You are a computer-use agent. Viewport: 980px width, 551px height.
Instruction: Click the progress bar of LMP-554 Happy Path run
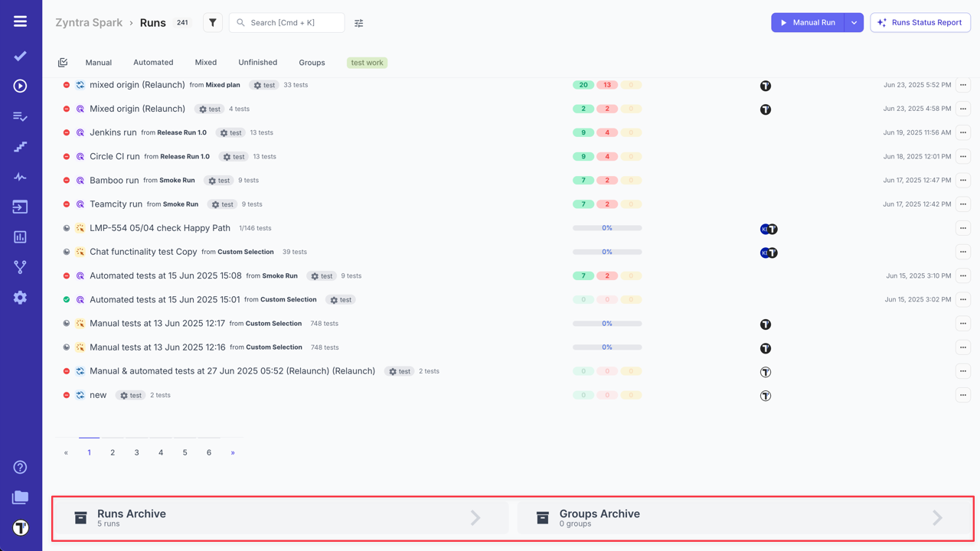click(606, 228)
